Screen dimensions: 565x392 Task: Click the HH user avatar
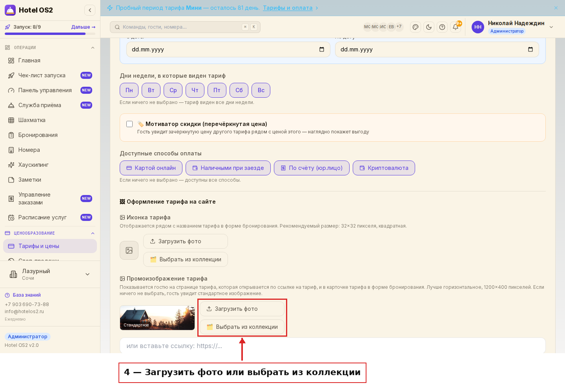(x=478, y=27)
